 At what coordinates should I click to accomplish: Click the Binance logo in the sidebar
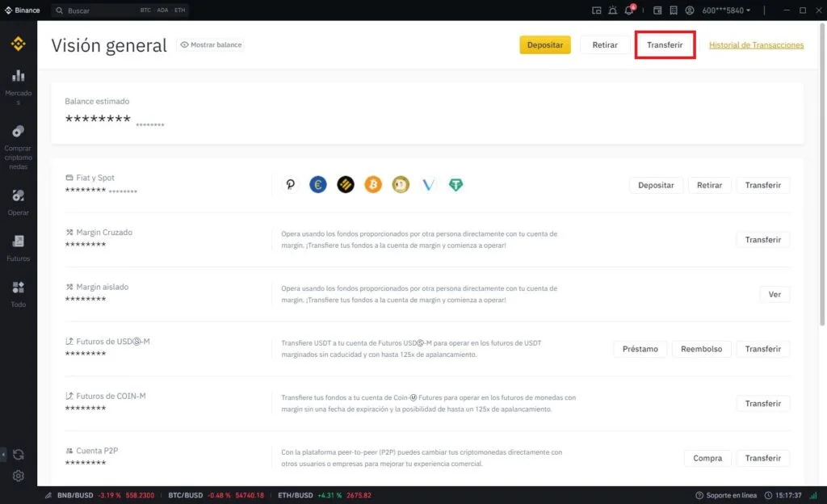(x=19, y=44)
